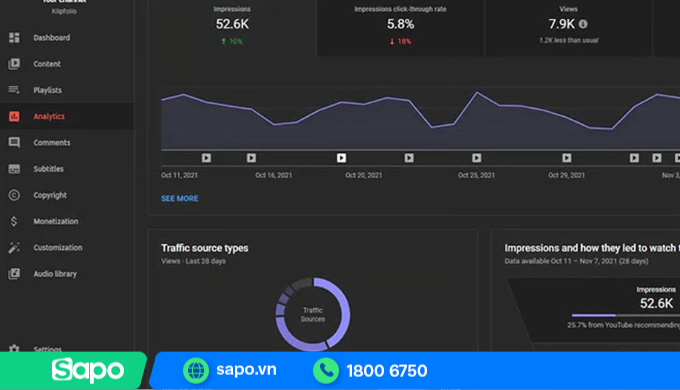
Task: Click the highlighted white video marker near Oct 20
Action: tap(341, 158)
